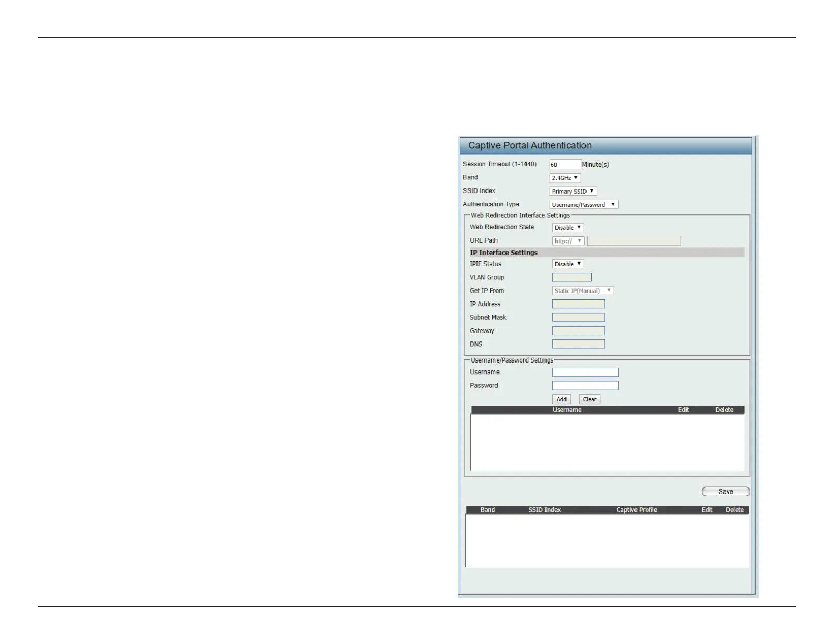Click the IP Interface Settings heading

pos(503,253)
